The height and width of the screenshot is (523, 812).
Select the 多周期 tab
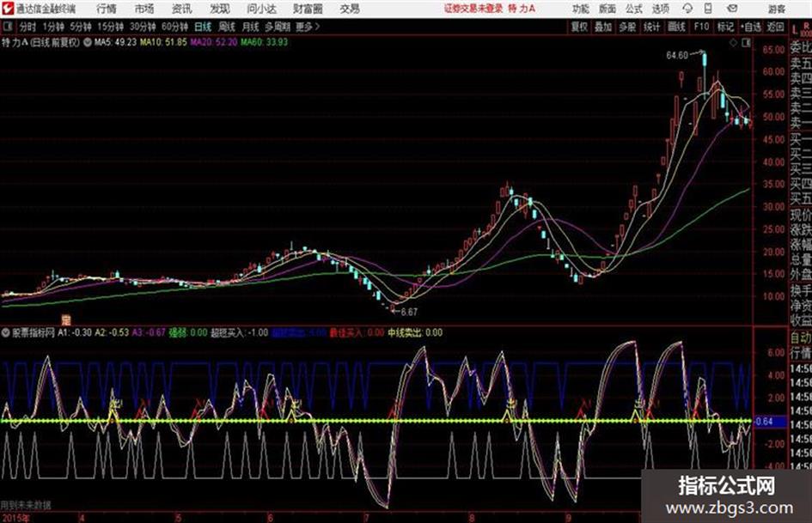point(278,27)
